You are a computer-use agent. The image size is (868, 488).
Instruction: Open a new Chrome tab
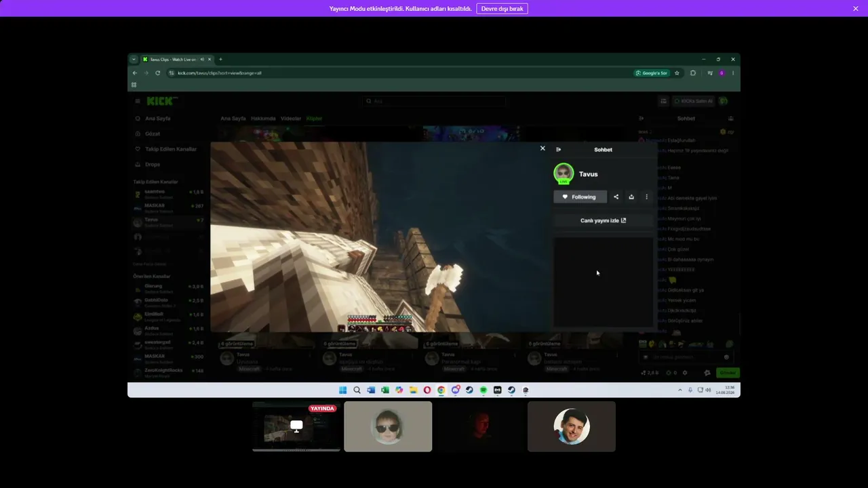[220, 60]
